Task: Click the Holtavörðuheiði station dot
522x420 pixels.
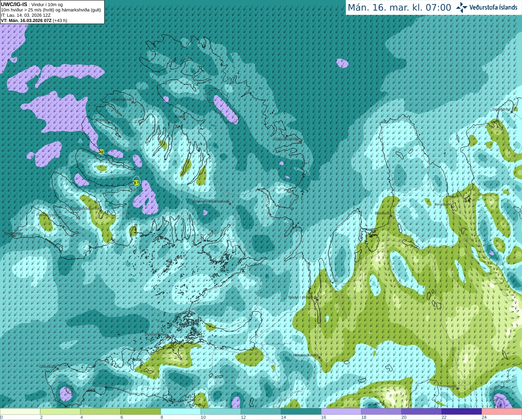Action: coord(319,358)
